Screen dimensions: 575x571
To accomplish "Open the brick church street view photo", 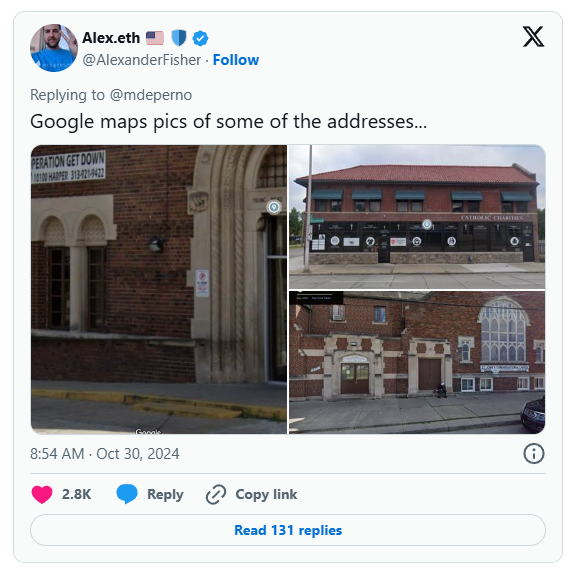I will (417, 362).
